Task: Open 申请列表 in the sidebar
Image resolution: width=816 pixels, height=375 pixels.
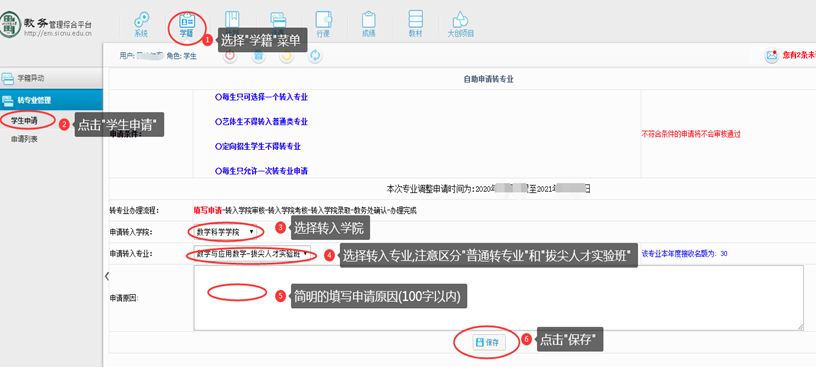Action: coord(24,139)
